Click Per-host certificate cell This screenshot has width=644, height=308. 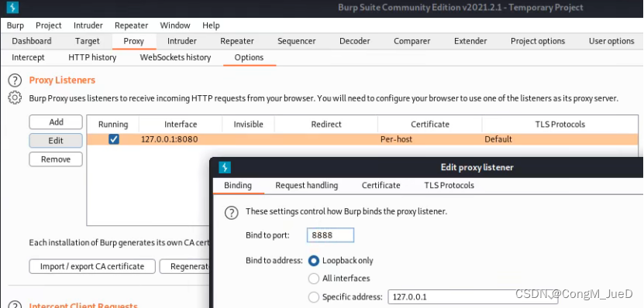pos(429,139)
